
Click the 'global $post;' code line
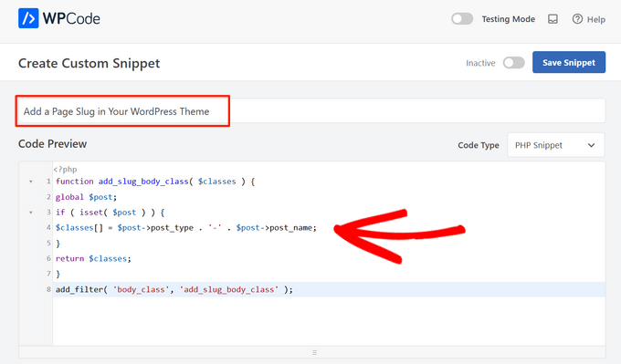(x=86, y=197)
